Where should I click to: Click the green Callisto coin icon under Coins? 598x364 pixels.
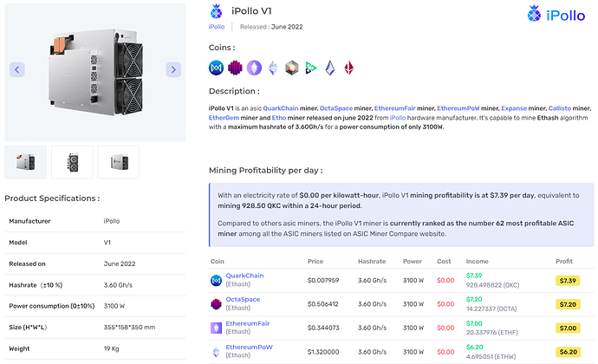(x=312, y=68)
